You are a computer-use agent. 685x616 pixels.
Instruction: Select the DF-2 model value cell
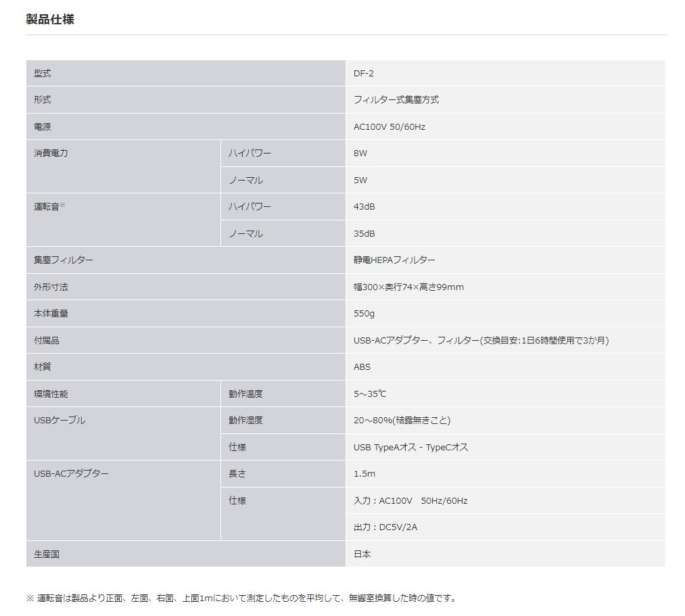click(x=363, y=73)
